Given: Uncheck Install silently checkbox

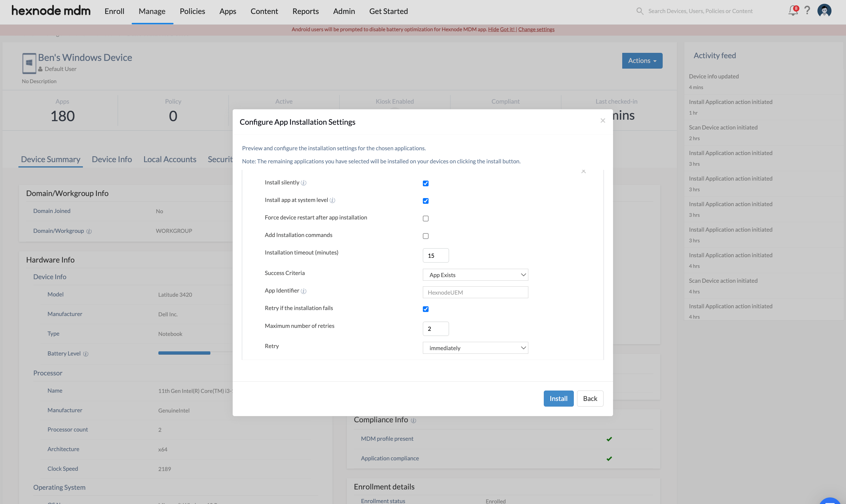Looking at the screenshot, I should [x=426, y=184].
